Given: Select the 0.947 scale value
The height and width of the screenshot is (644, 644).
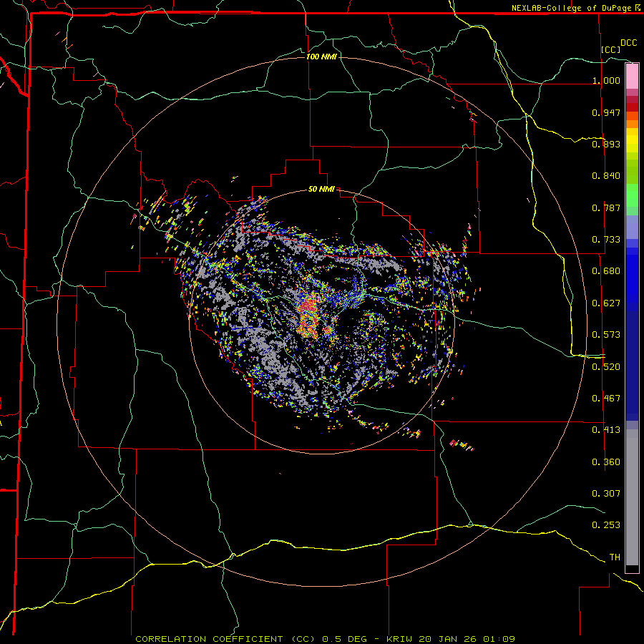Looking at the screenshot, I should click(606, 112).
